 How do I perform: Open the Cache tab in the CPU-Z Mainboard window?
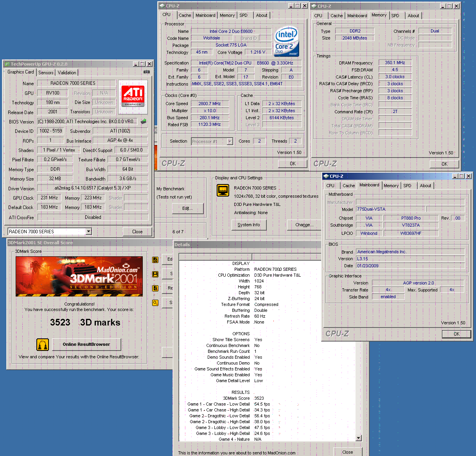coord(349,186)
